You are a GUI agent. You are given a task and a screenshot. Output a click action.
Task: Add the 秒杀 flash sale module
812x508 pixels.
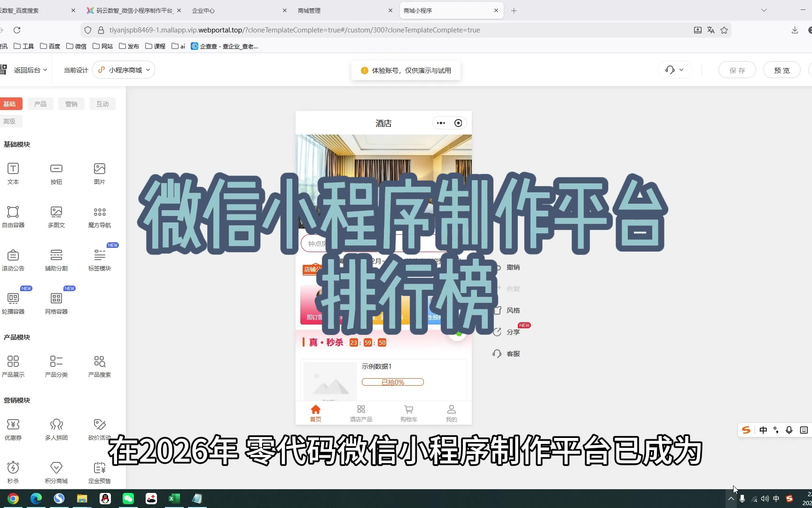coord(13,473)
